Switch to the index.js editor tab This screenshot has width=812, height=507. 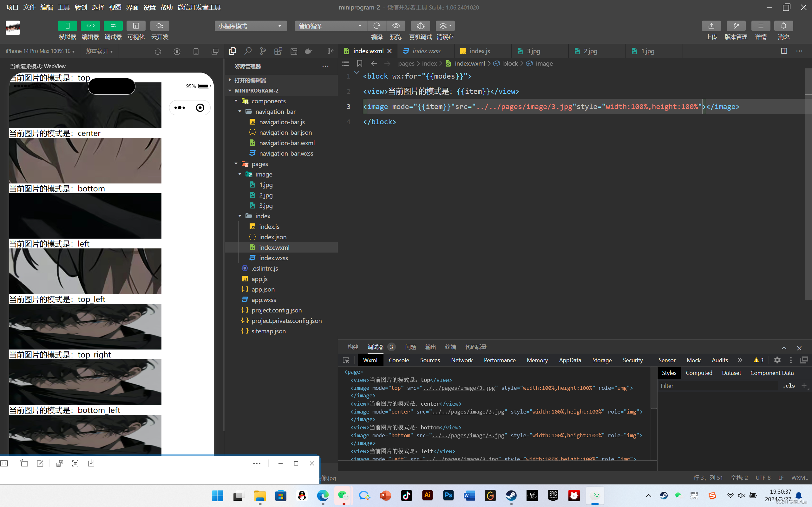[x=480, y=51]
